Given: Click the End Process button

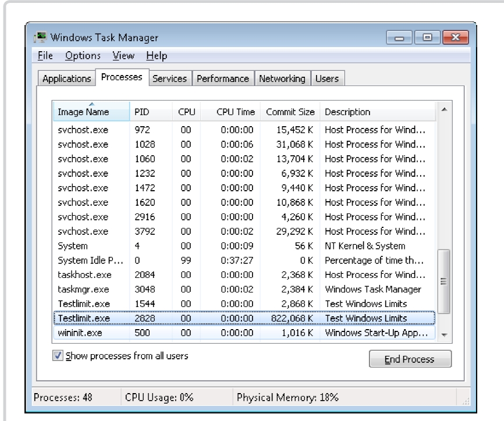Looking at the screenshot, I should coord(410,359).
